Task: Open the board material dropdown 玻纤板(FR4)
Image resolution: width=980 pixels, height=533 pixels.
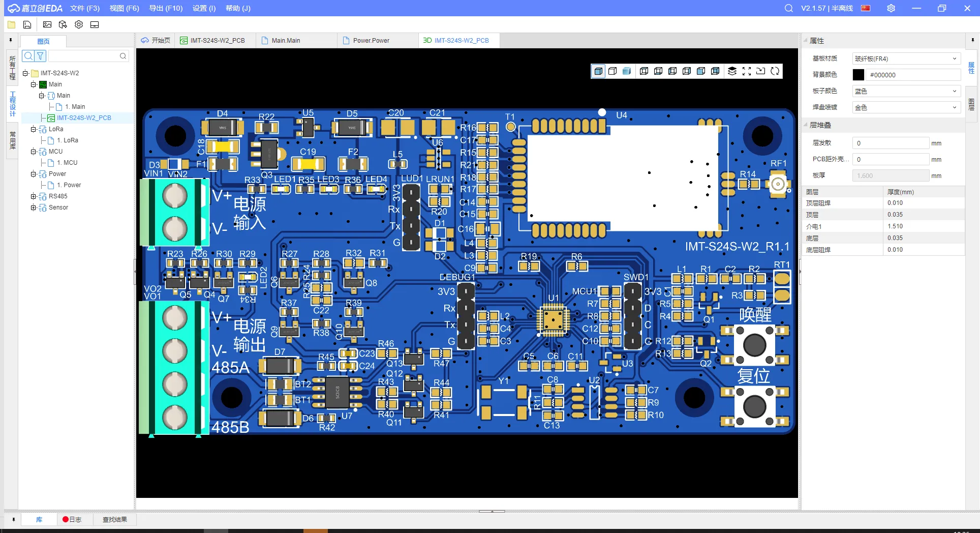Action: click(906, 58)
